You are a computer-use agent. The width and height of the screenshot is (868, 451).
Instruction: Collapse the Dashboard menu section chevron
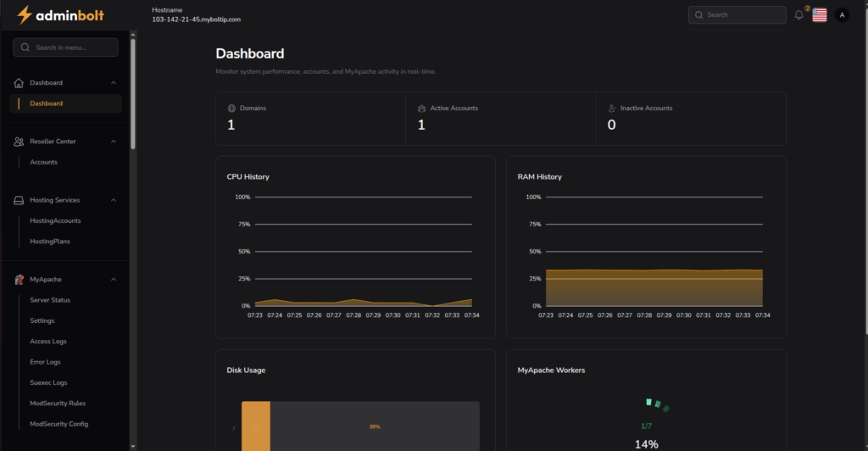(x=114, y=83)
